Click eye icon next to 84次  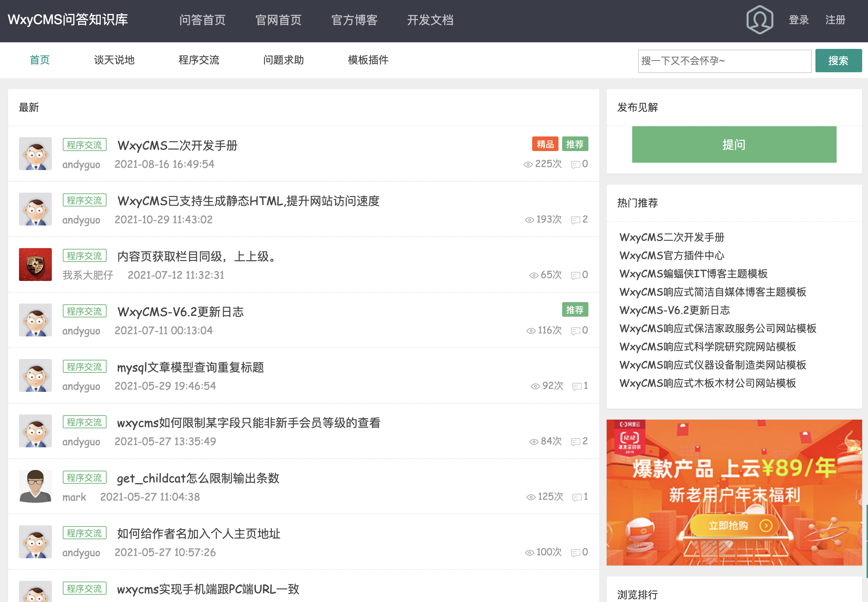[534, 442]
